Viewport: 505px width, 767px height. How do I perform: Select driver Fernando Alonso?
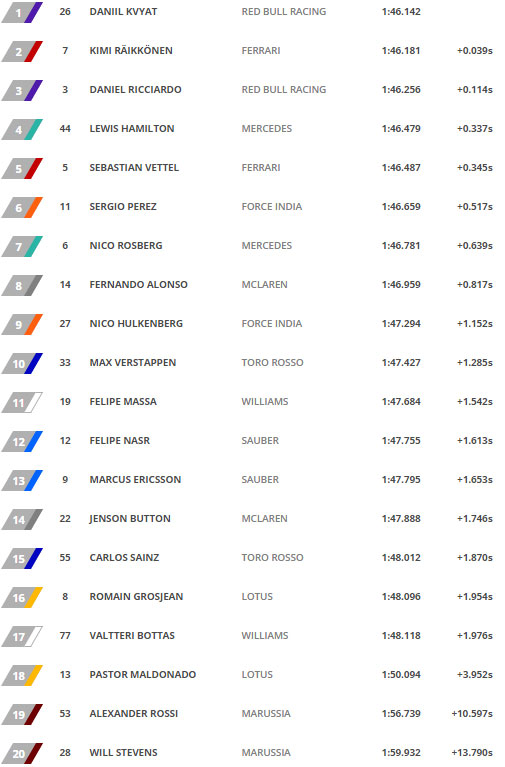[x=138, y=285]
